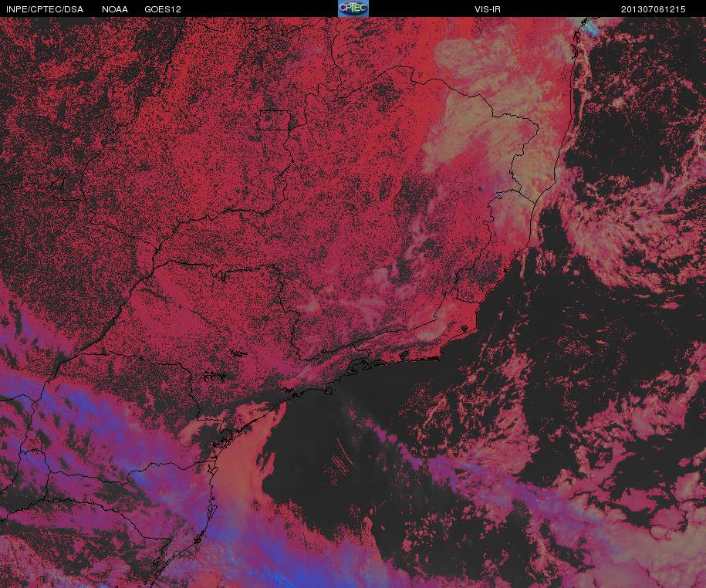Image resolution: width=706 pixels, height=588 pixels.
Task: Click the small rectangular district outline on map
Action: click(274, 120)
